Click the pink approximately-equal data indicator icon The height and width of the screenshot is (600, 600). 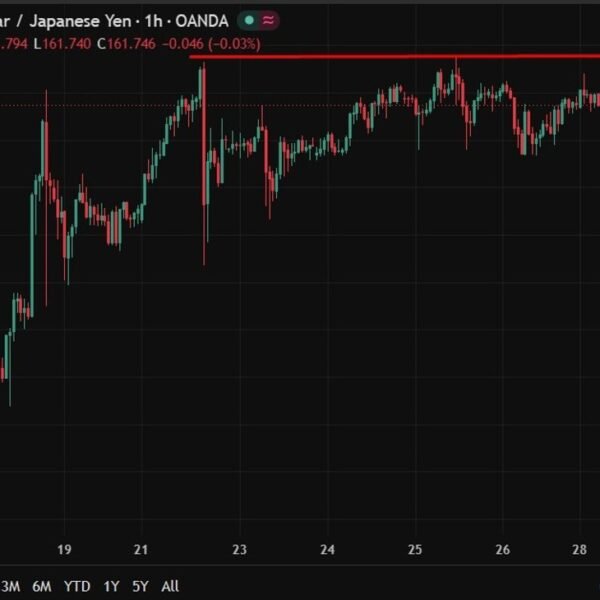point(269,20)
